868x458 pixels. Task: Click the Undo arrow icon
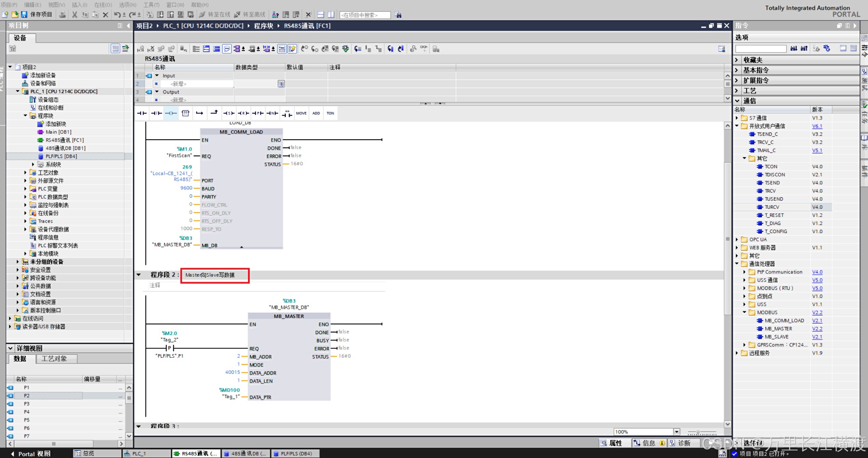click(117, 14)
